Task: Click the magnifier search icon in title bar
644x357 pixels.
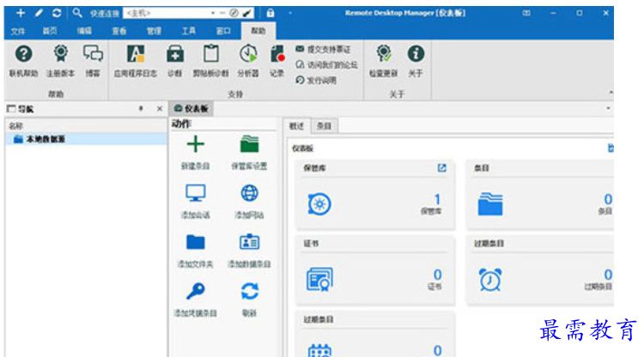Action: 77,13
